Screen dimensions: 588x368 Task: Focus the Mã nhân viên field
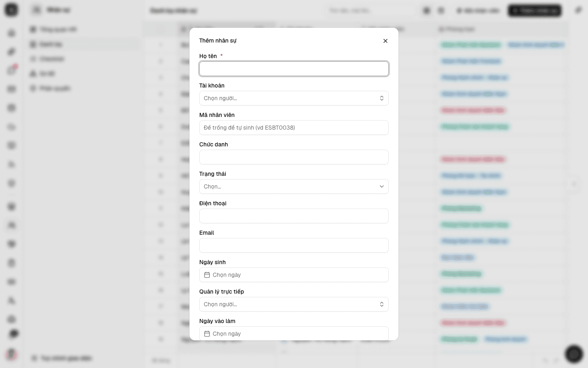[294, 128]
